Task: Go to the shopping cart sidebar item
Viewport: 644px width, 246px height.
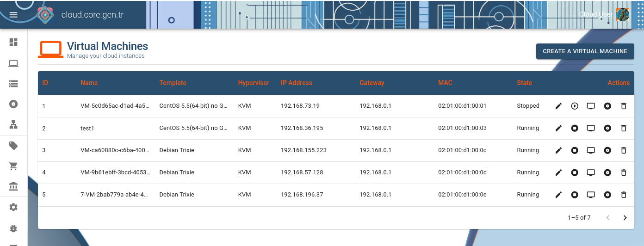Action: [13, 166]
